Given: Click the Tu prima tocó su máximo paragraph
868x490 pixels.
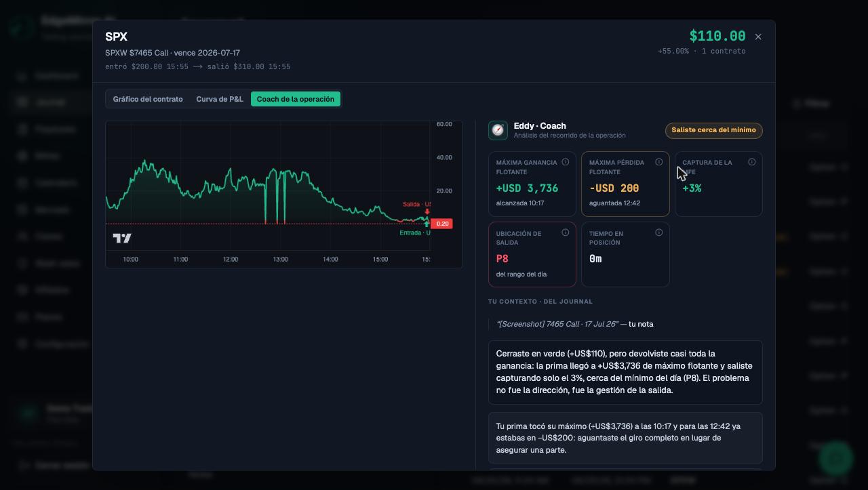Looking at the screenshot, I should (x=625, y=438).
